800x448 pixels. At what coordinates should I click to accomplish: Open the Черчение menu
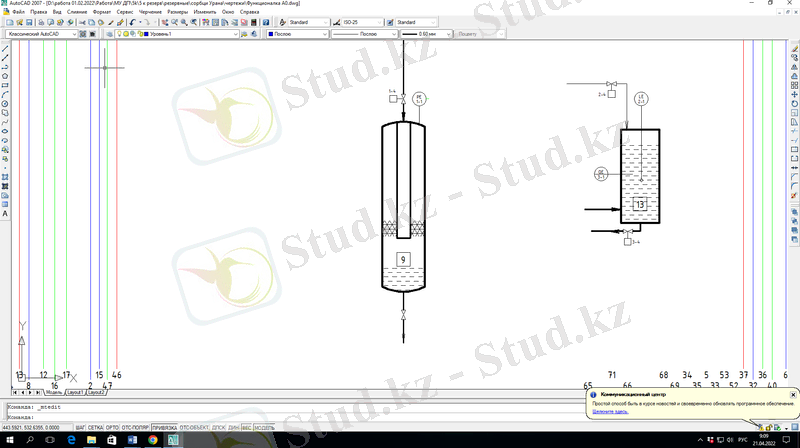[153, 11]
